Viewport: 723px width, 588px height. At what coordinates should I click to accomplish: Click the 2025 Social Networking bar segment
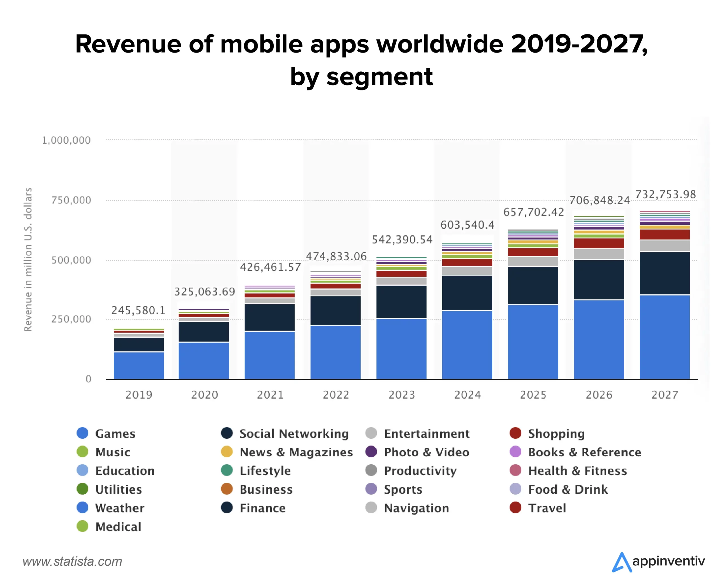(x=533, y=286)
